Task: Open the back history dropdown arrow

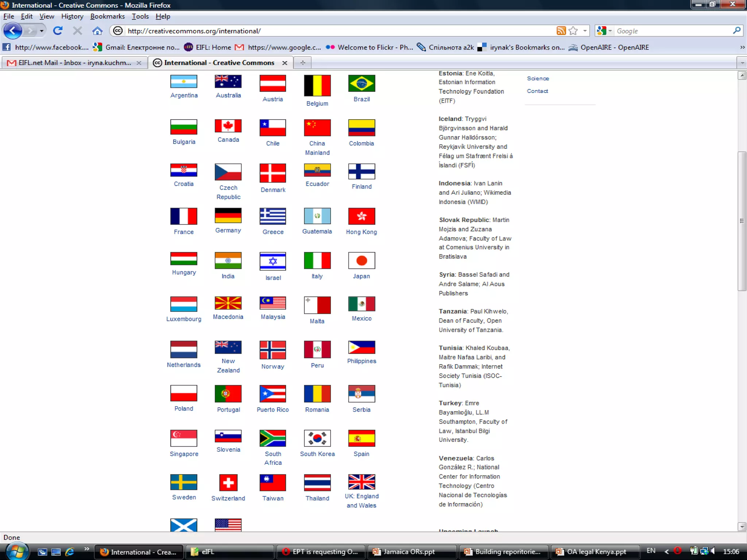Action: (x=42, y=31)
